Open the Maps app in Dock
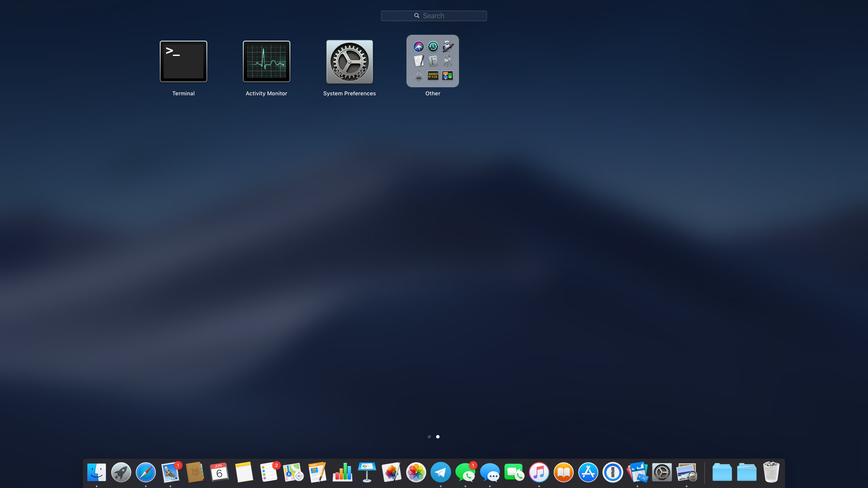The image size is (868, 488). pos(293,472)
